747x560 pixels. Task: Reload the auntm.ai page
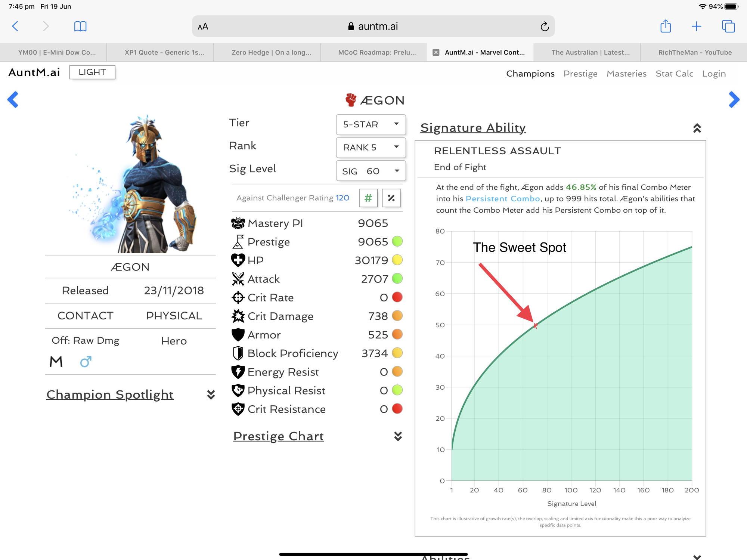[545, 27]
